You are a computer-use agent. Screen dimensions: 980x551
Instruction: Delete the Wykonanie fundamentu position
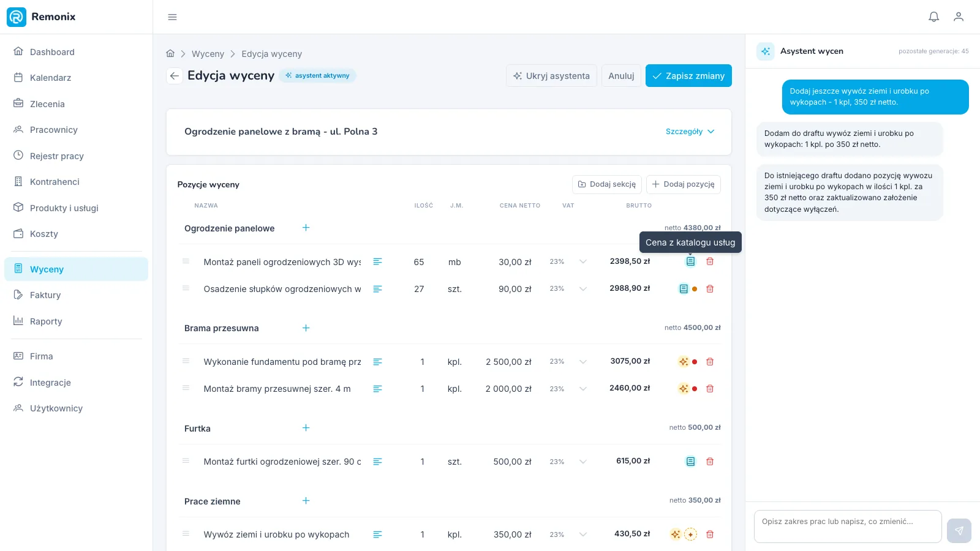pyautogui.click(x=710, y=362)
